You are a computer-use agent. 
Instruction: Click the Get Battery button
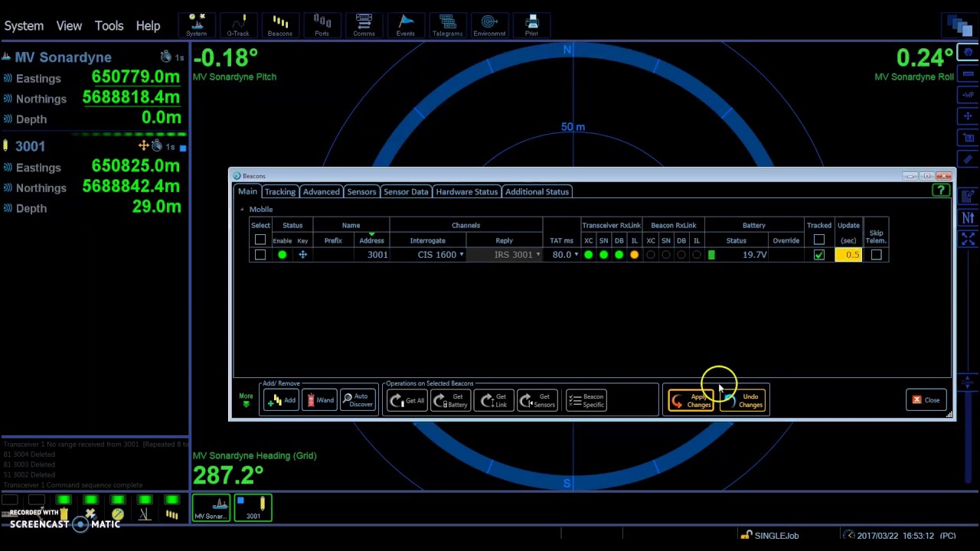tap(450, 400)
